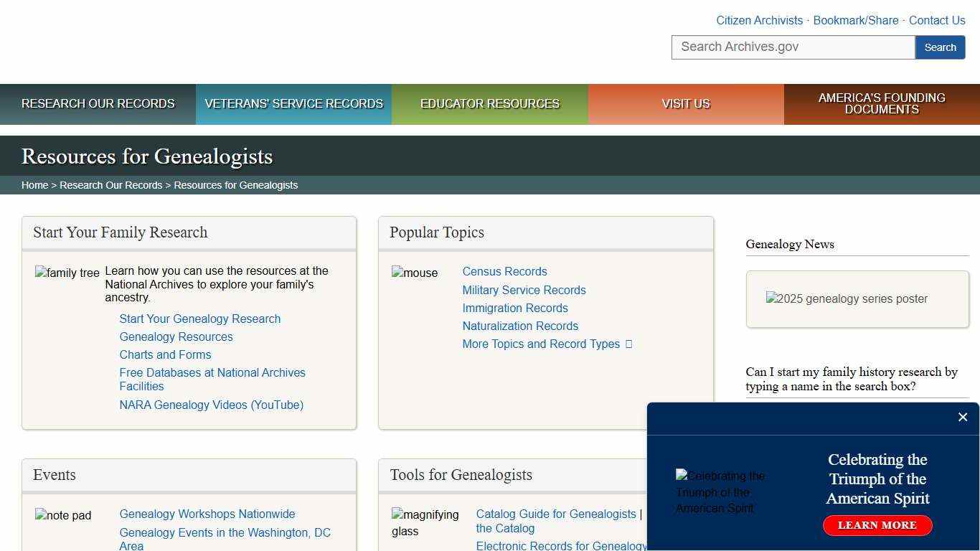Click the Search Archives.gov input field
Image resolution: width=980 pixels, height=551 pixels.
[793, 47]
